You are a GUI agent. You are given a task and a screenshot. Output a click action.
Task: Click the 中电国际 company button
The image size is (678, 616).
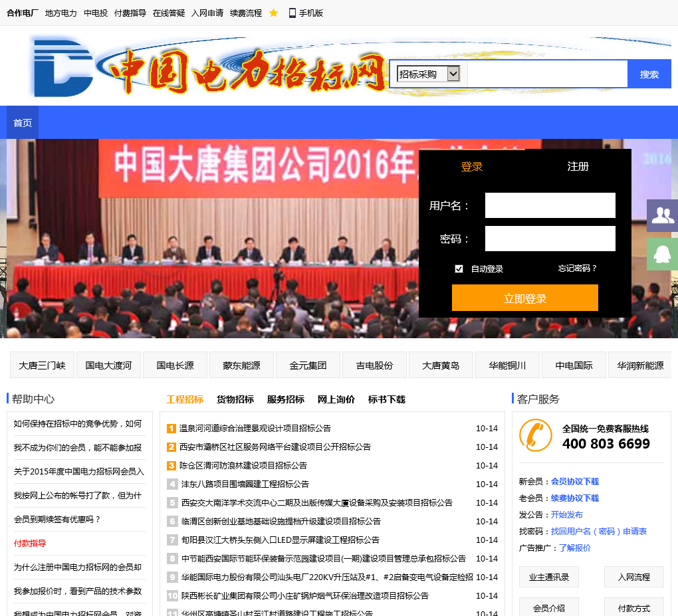pos(574,365)
